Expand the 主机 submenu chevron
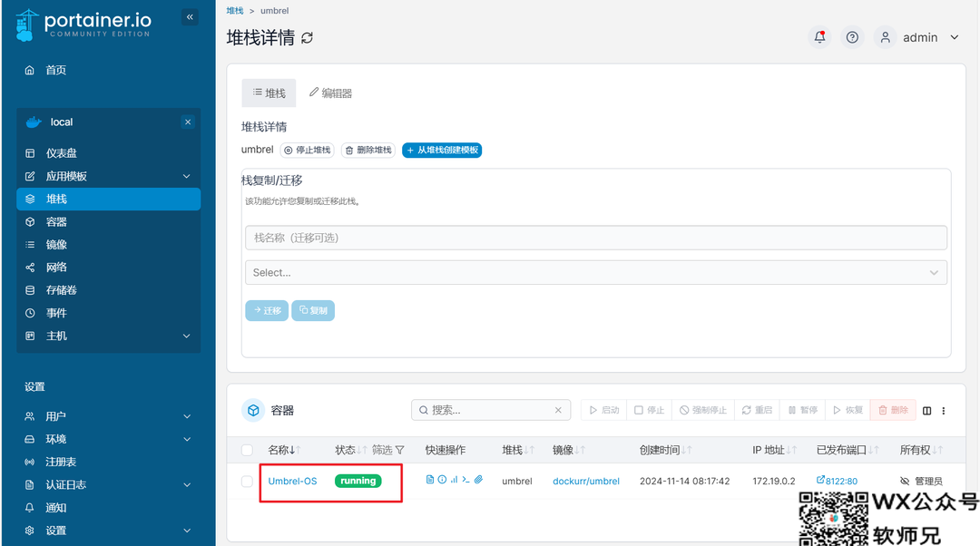980x546 pixels. click(186, 336)
